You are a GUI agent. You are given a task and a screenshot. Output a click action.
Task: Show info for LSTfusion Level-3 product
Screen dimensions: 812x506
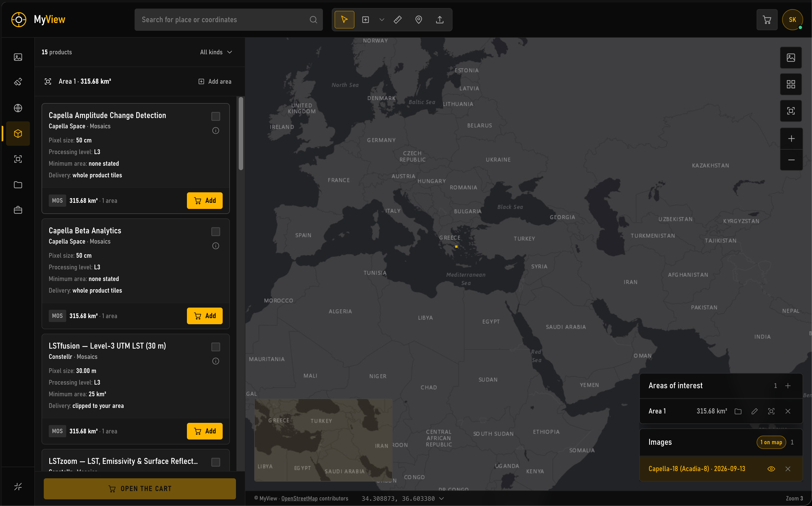pyautogui.click(x=216, y=361)
